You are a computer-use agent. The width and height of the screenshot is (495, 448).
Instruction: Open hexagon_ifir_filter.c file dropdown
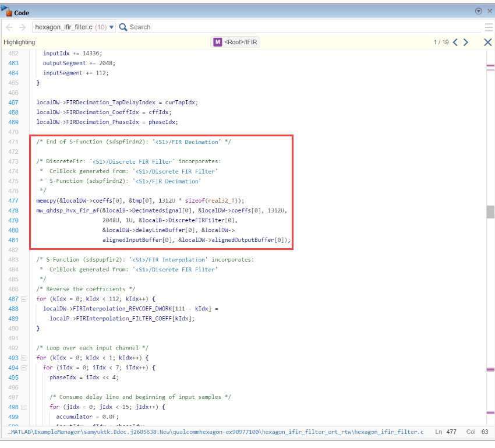click(112, 27)
